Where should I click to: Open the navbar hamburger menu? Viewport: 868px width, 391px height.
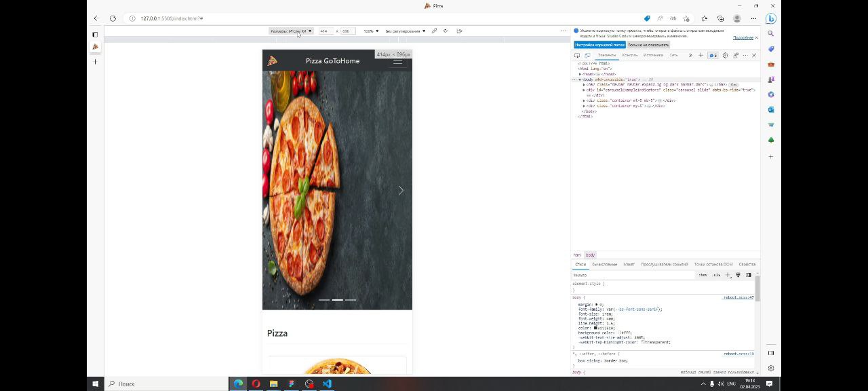coord(398,62)
